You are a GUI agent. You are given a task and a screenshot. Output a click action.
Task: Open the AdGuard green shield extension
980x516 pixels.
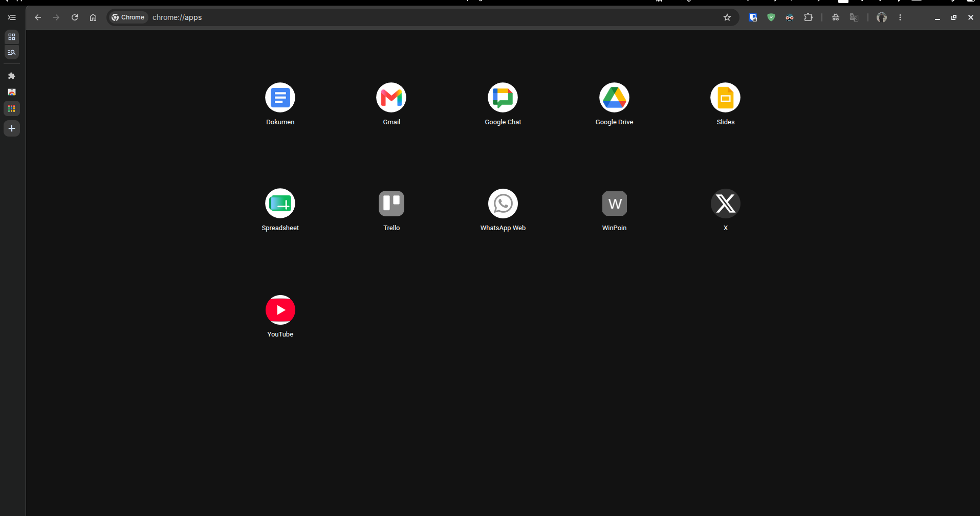771,17
